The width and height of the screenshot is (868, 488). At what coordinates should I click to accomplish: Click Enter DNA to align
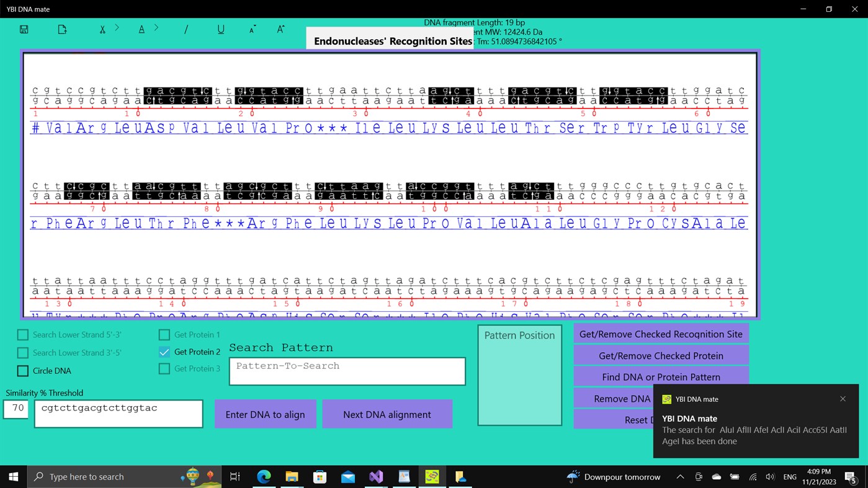click(x=266, y=414)
